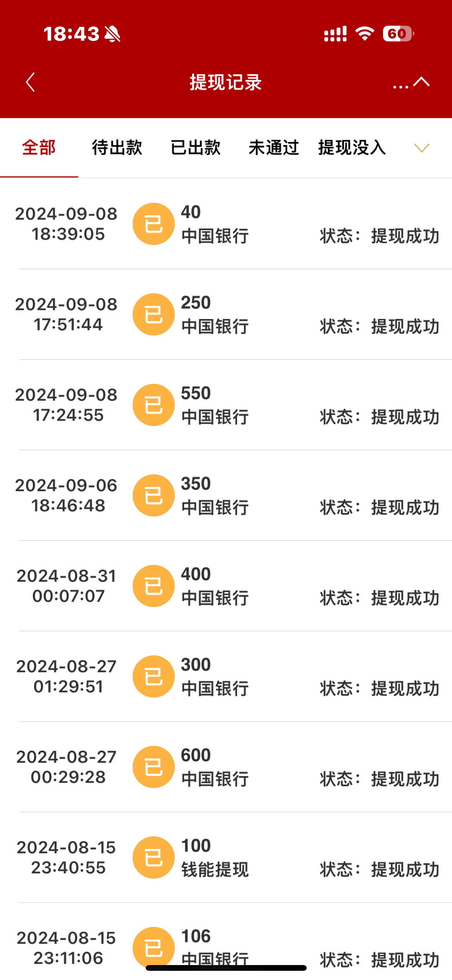
Task: Switch to the 待出款 tab
Action: point(117,148)
